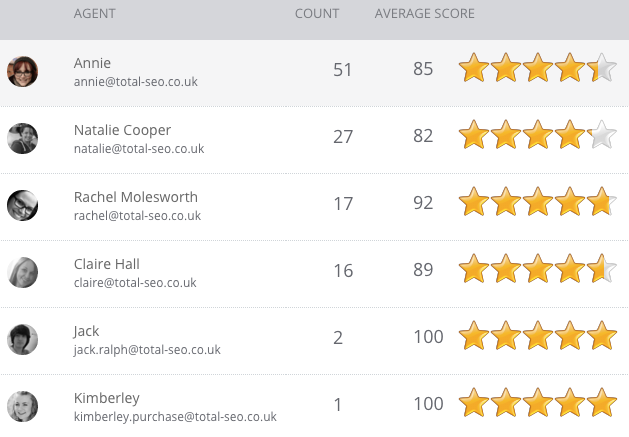Screen dimensions: 629x437
Task: Select the Rachel Molesworth agent name
Action: [136, 197]
